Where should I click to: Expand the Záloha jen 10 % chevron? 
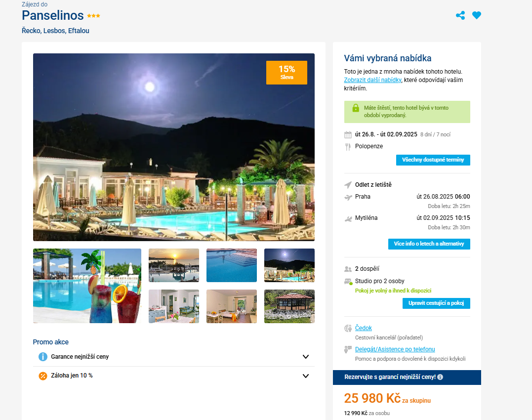306,376
